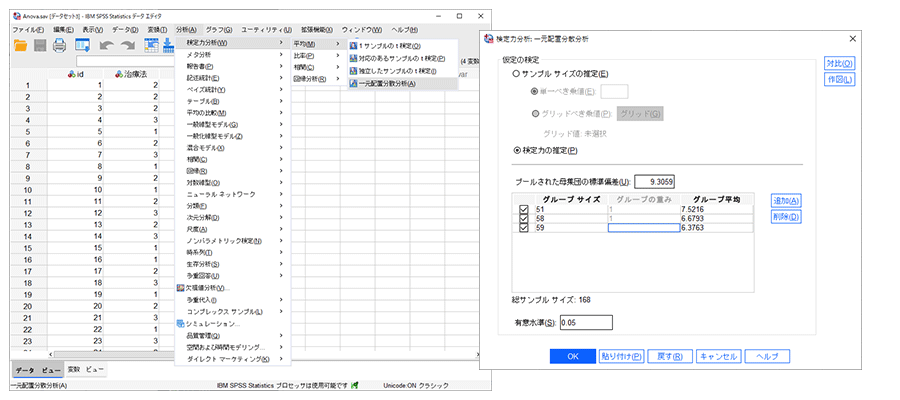Click the 削除 button
This screenshot has height=400, width=900.
pyautogui.click(x=786, y=217)
